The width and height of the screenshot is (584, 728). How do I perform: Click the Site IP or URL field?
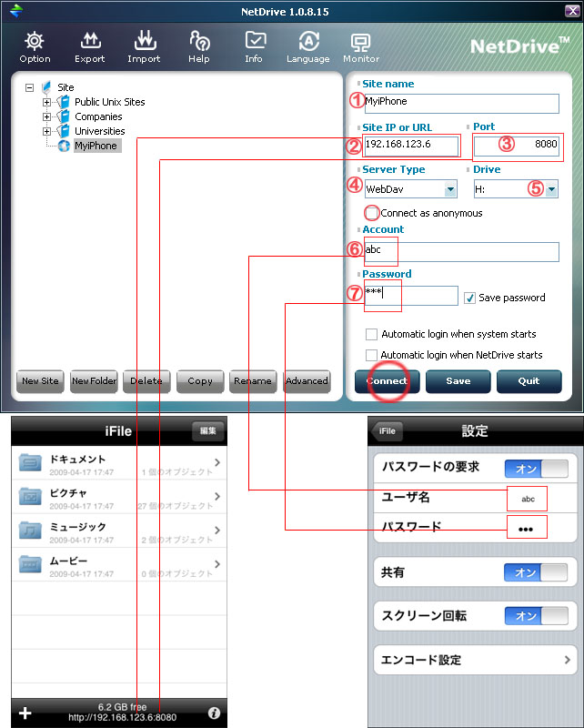point(411,146)
